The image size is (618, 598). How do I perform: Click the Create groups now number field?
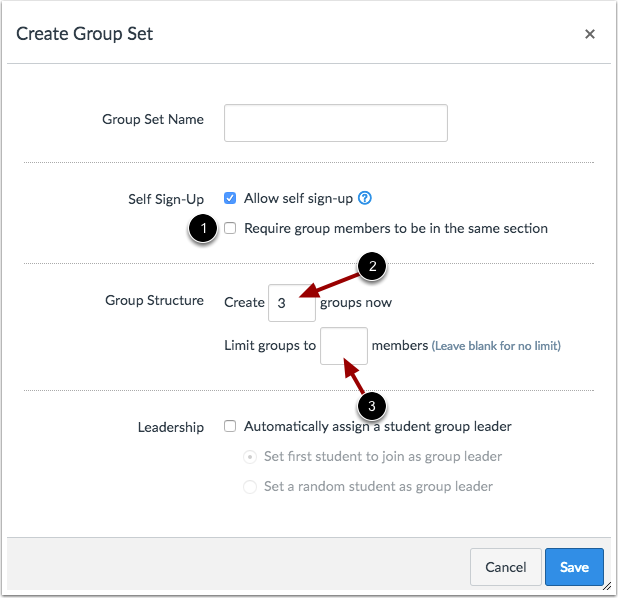292,303
